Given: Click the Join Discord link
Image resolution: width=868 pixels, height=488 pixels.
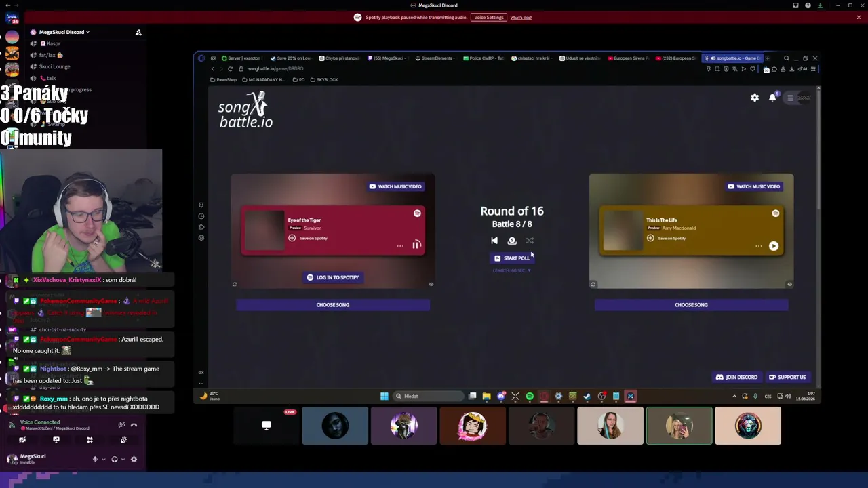Looking at the screenshot, I should (736, 378).
